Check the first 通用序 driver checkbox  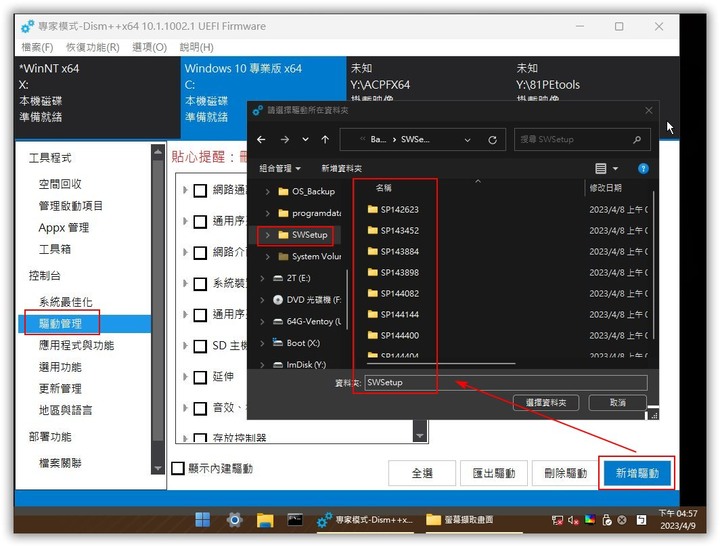click(x=200, y=221)
